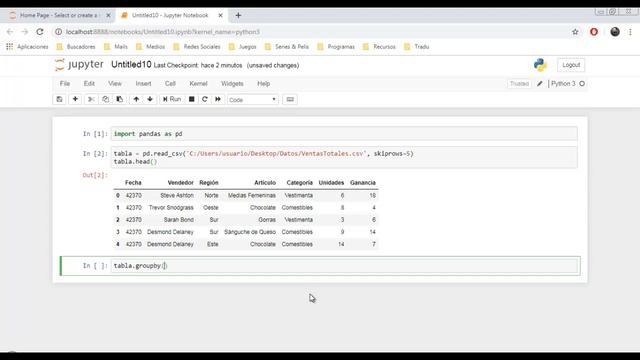Screen dimensions: 640x360
Task: Open the Recursos bookmark folder
Action: tap(380, 47)
